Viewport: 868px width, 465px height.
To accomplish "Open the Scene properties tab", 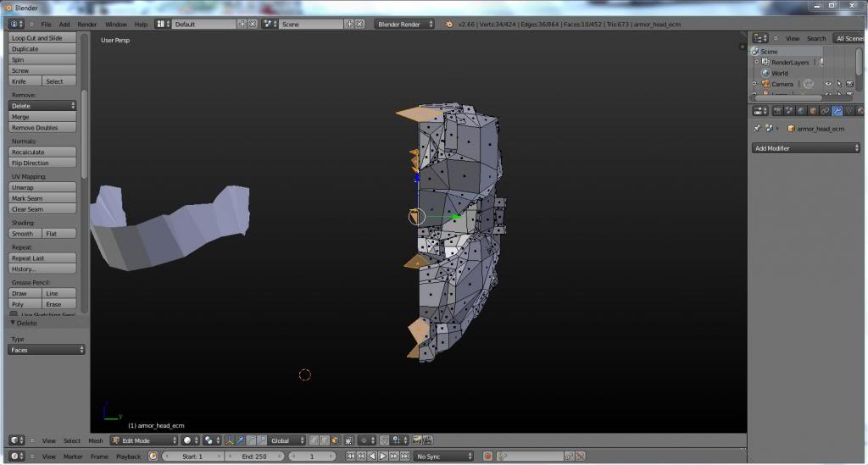I will pyautogui.click(x=789, y=111).
